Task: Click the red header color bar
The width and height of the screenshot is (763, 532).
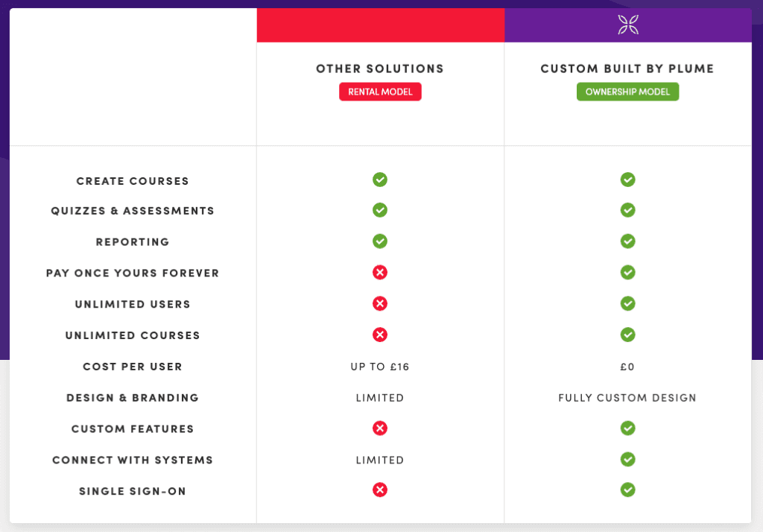Action: 380,25
